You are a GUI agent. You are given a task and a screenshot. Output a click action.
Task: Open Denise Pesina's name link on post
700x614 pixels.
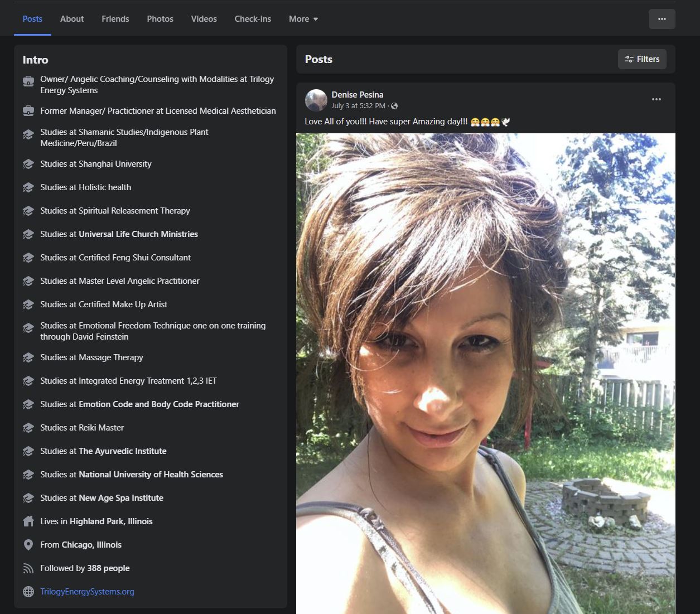click(358, 95)
